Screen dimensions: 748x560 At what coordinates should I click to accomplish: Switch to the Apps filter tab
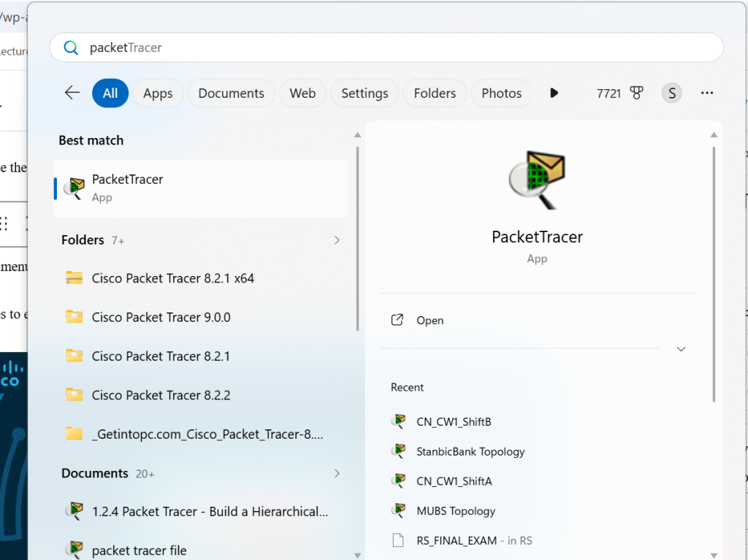tap(158, 93)
